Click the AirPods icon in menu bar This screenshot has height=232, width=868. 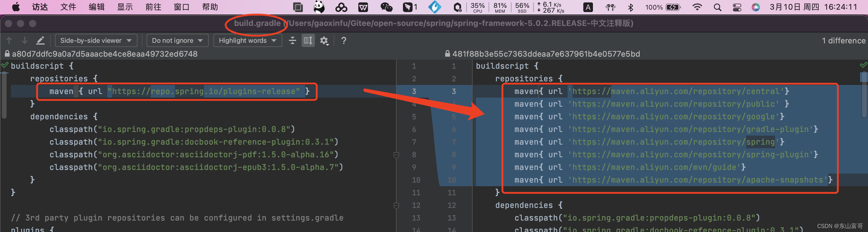point(610,7)
